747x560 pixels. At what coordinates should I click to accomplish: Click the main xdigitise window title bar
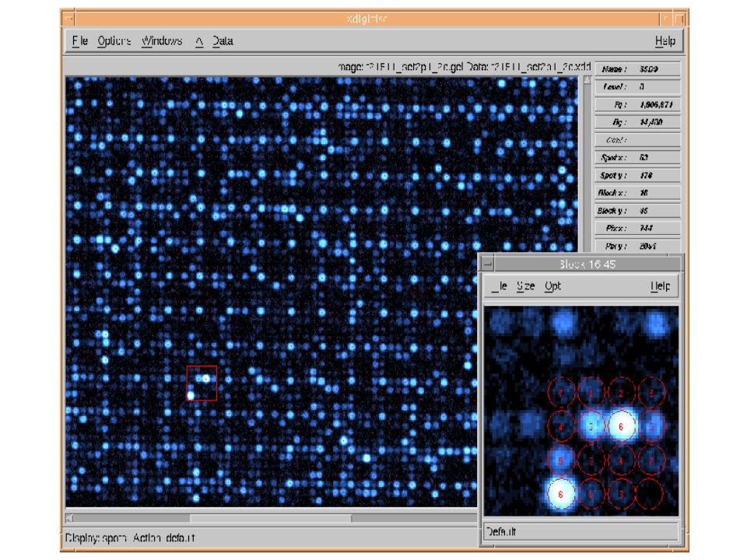tap(366, 19)
